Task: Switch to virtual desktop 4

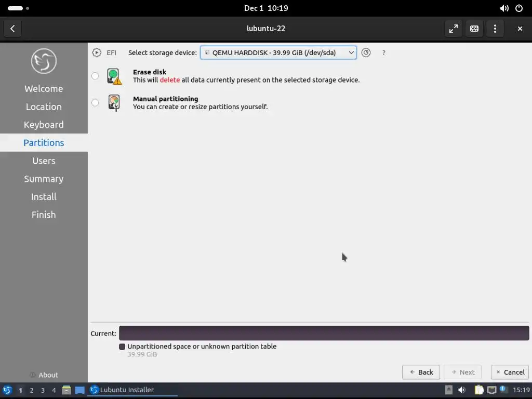Action: pos(54,391)
